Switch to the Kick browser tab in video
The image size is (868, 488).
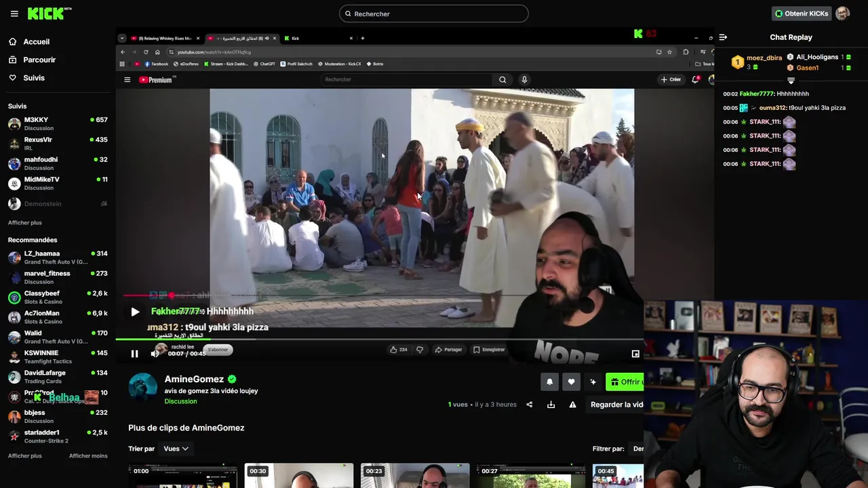tap(318, 39)
